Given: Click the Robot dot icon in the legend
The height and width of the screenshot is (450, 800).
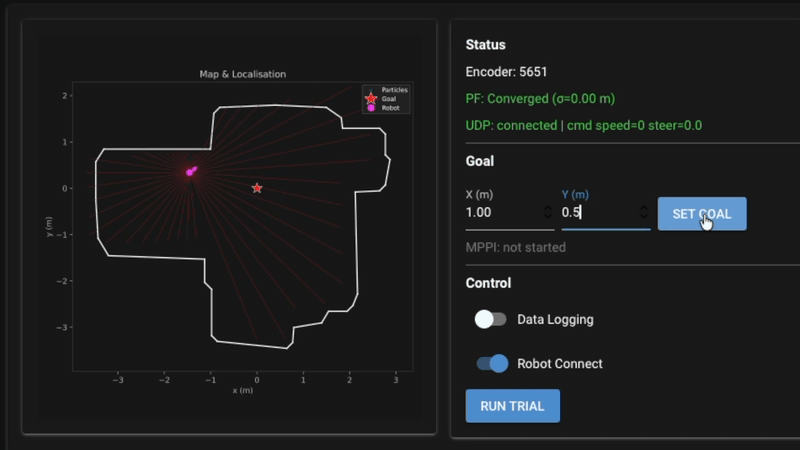Looking at the screenshot, I should tap(371, 108).
